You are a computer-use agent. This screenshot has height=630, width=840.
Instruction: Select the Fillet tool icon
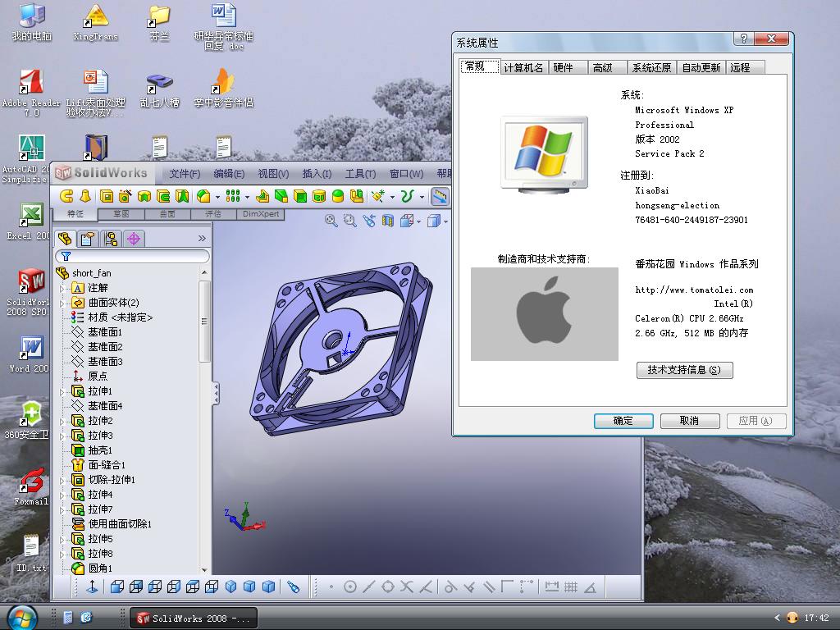pos(203,197)
